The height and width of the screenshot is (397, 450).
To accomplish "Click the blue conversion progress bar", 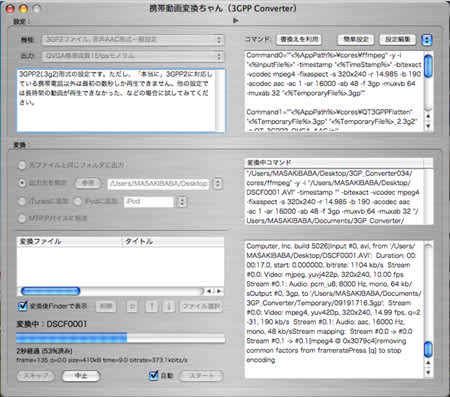I will pos(121,338).
